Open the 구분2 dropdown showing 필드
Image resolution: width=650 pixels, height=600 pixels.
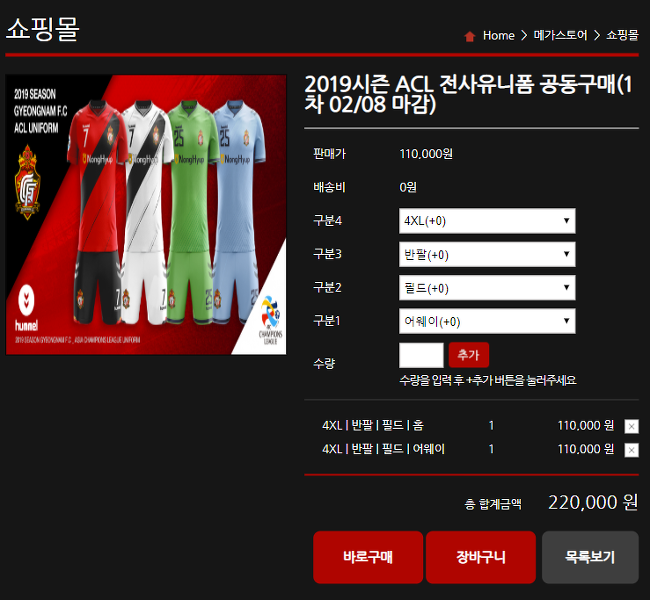point(487,288)
